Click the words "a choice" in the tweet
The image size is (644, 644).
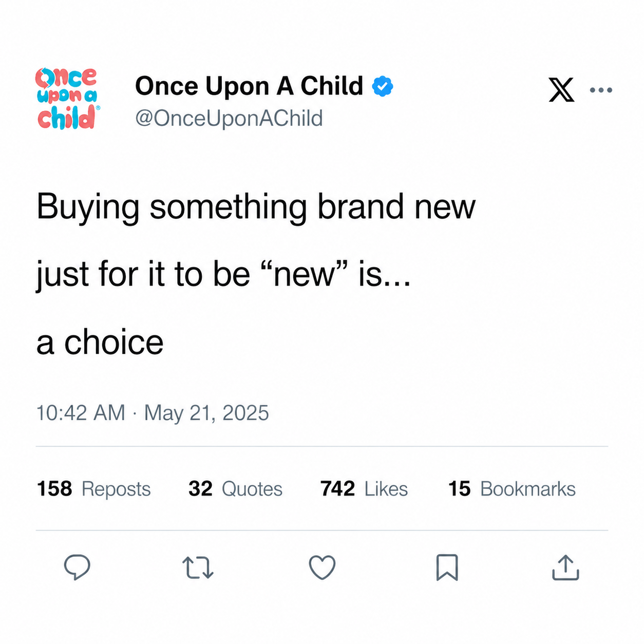pyautogui.click(x=100, y=343)
